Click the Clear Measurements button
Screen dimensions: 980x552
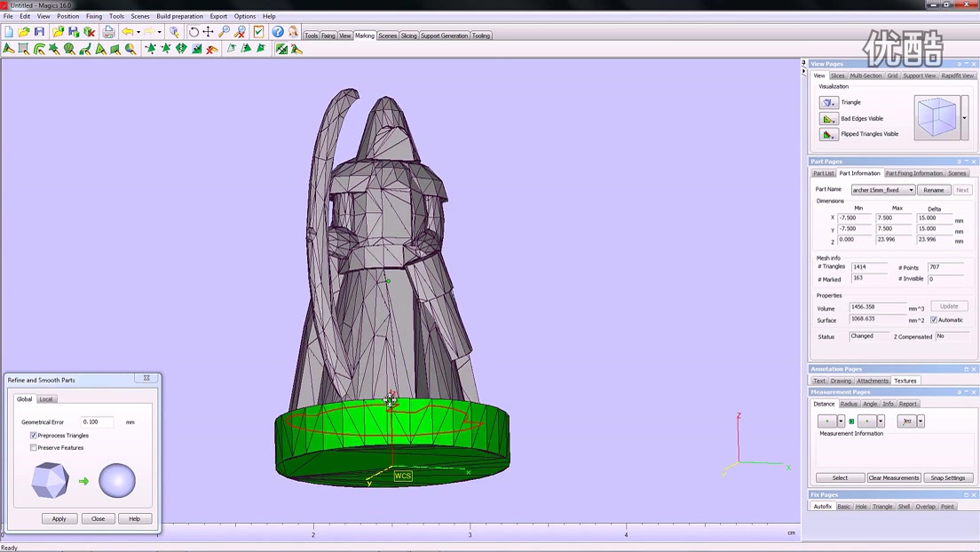tap(893, 477)
